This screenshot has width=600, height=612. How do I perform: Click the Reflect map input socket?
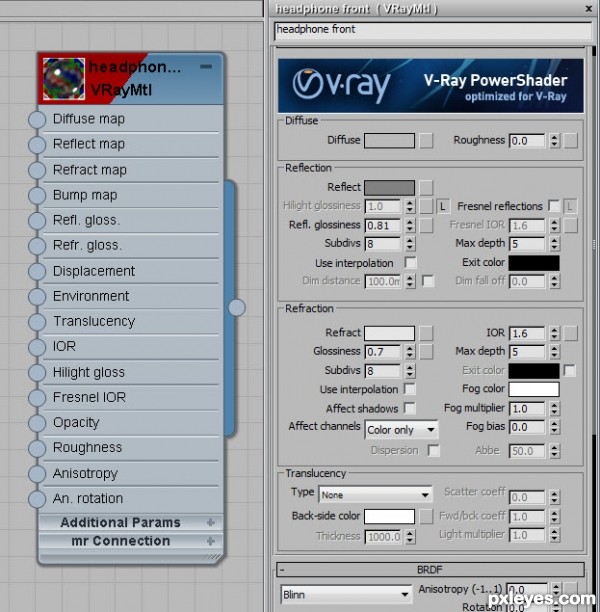[37, 145]
